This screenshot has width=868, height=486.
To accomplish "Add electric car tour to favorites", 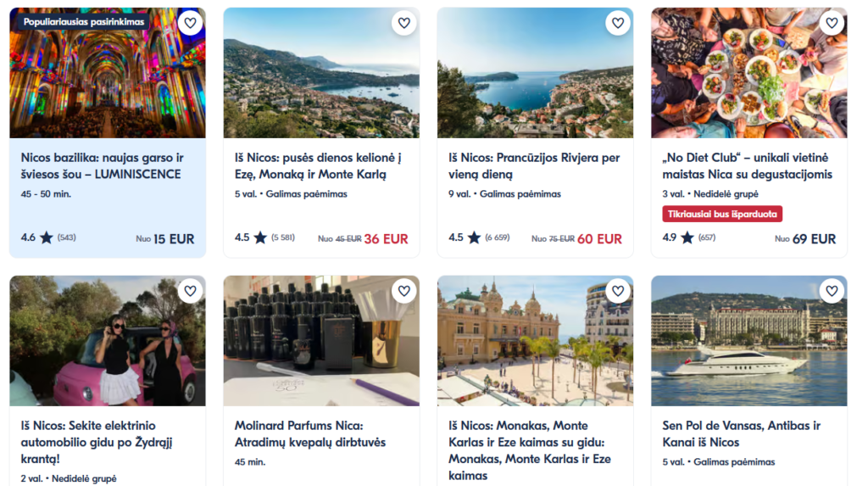I will (x=190, y=291).
